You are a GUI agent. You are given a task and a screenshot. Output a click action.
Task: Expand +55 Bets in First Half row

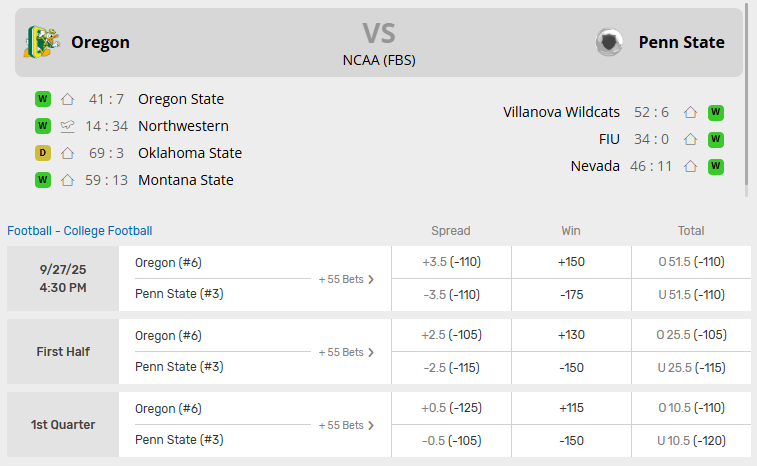coord(346,352)
